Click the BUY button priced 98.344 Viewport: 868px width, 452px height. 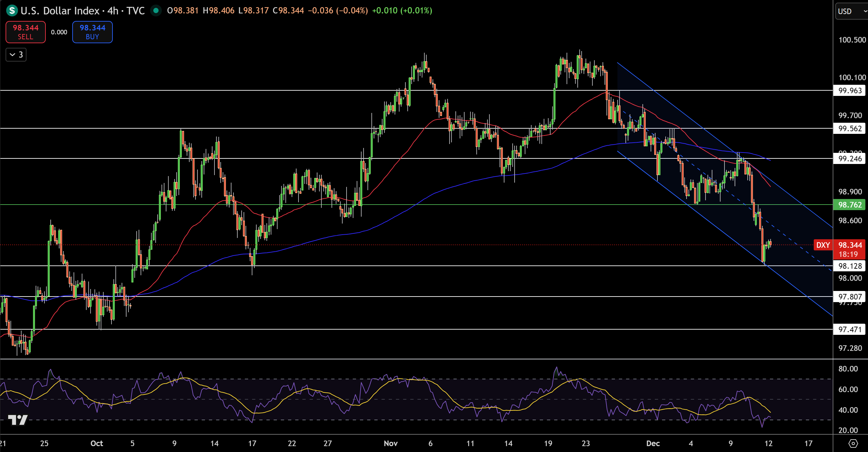92,32
